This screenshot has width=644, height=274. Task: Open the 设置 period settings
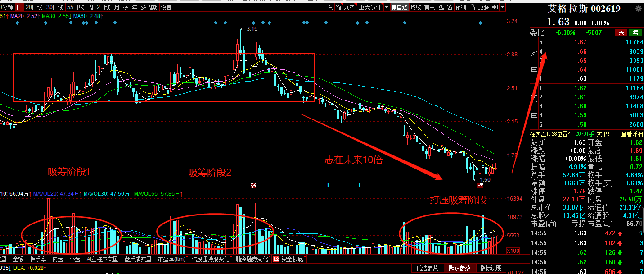click(167, 7)
